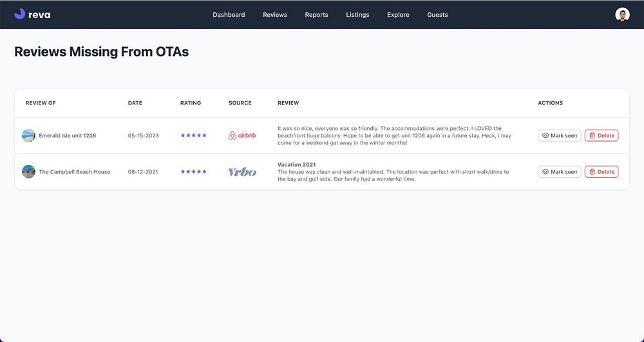Open the Explore page
Screen dimensions: 644x342
398,15
